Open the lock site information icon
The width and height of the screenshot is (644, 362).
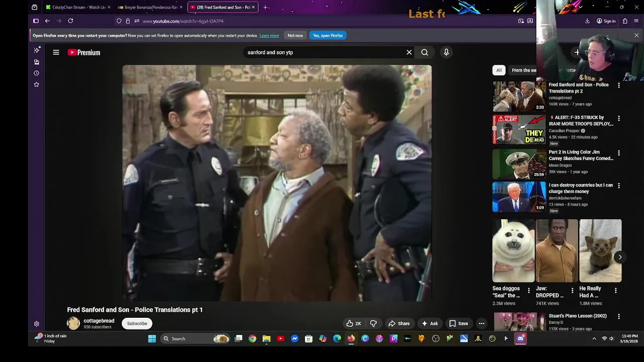point(128,21)
